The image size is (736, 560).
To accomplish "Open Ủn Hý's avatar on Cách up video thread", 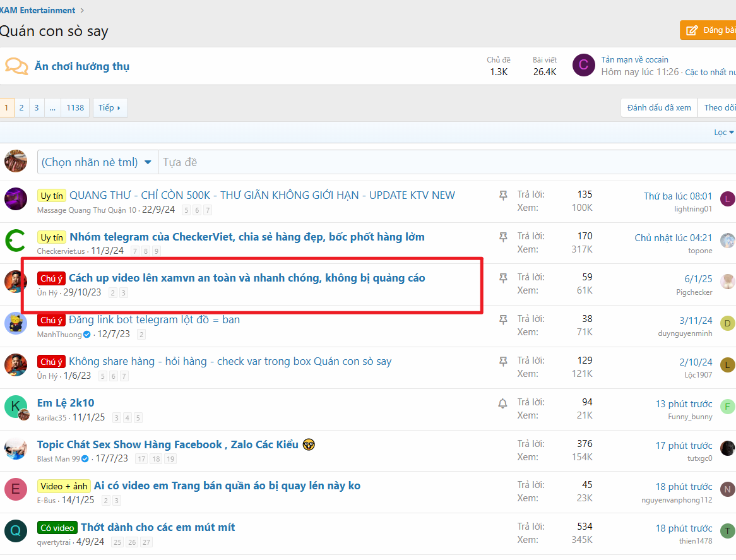I will click(x=16, y=282).
